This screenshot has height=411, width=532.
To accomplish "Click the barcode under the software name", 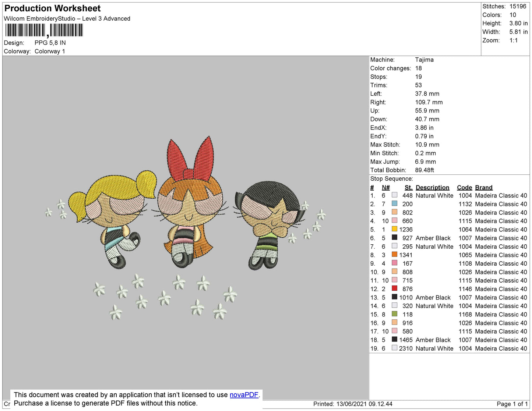I will pos(44,30).
